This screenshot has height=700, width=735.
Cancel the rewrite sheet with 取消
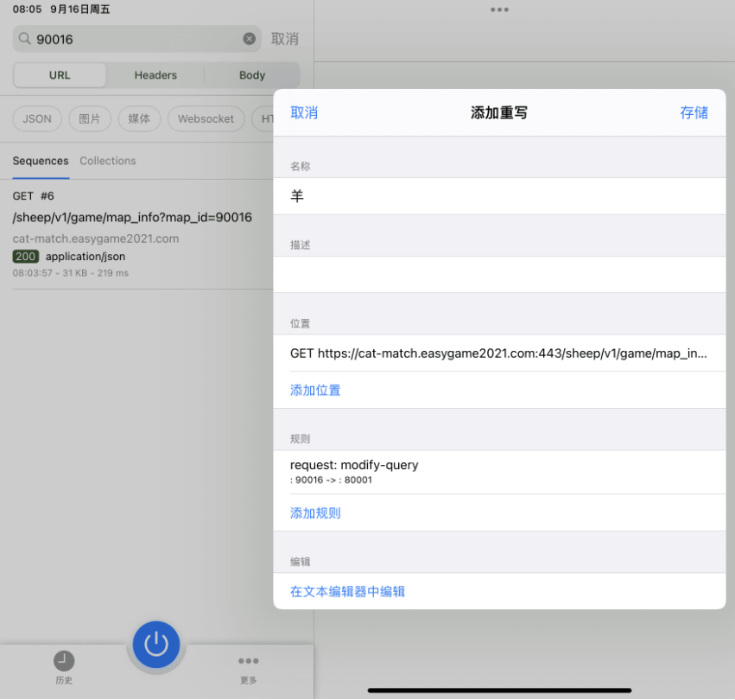(x=304, y=112)
